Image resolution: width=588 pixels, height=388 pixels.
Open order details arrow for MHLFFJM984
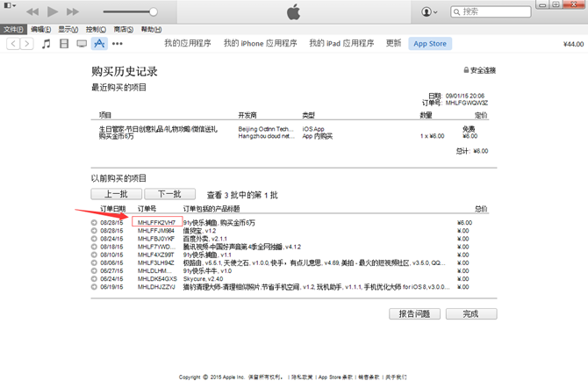(94, 231)
